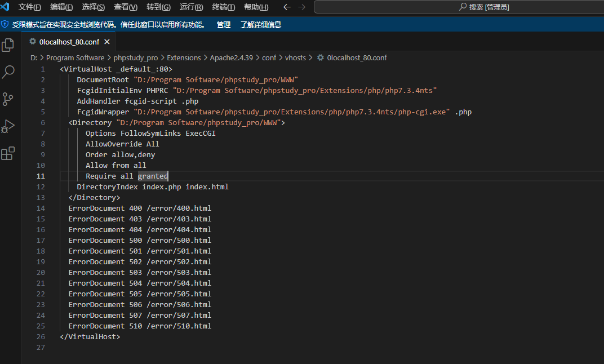
Task: Click ErrorDocument 510 /error/510.html
Action: [140, 326]
